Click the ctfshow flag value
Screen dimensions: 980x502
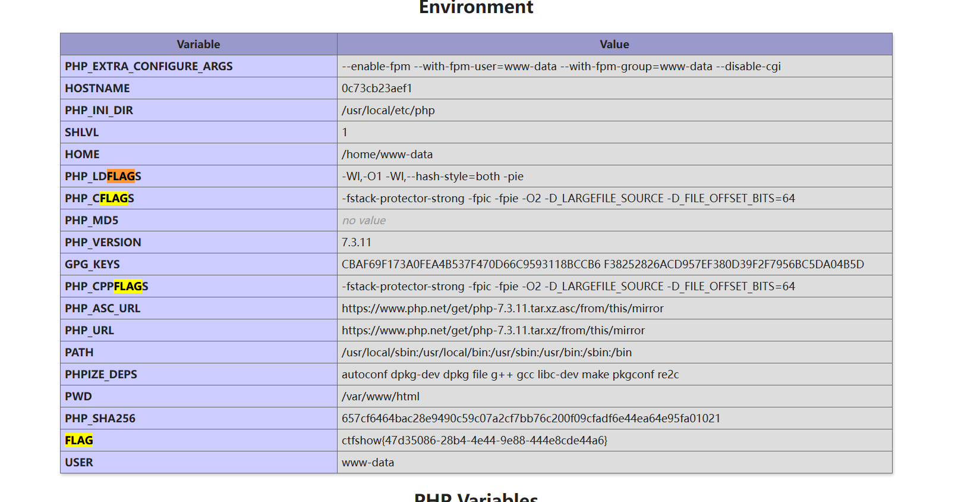tap(474, 441)
